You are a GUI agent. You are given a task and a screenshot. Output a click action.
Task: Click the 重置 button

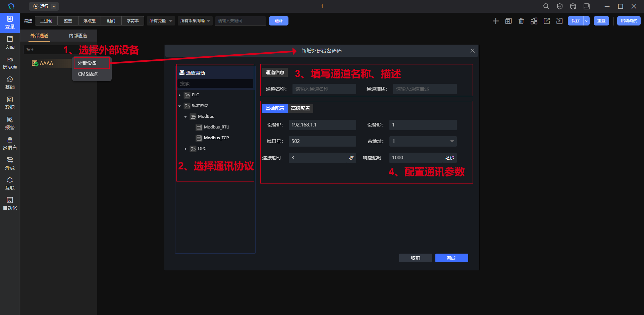[601, 21]
